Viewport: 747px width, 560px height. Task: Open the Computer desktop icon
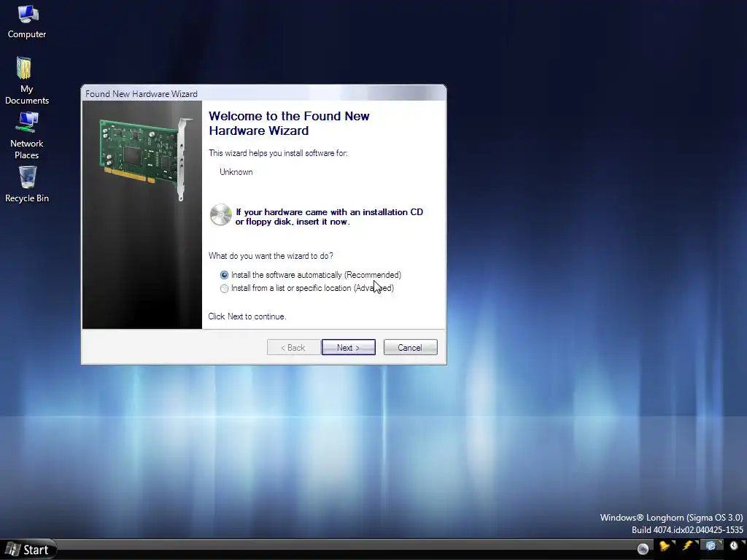click(x=27, y=21)
